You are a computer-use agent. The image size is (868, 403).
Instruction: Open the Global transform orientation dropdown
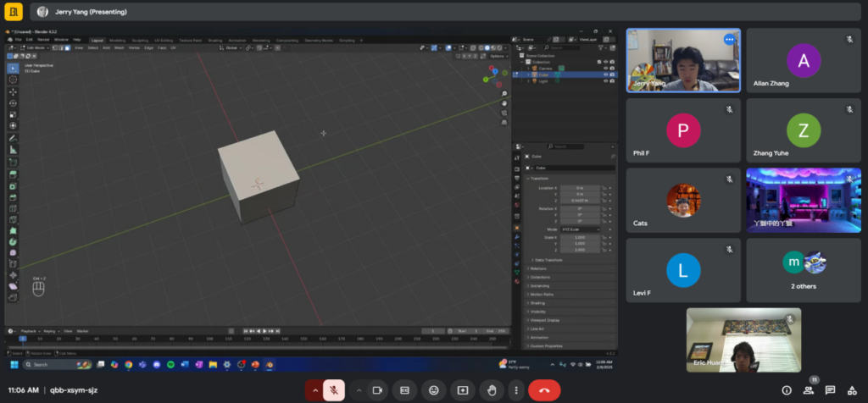click(x=231, y=48)
